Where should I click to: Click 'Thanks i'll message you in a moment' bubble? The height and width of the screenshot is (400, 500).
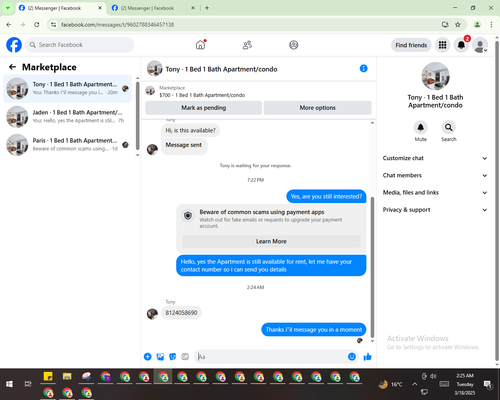point(314,330)
